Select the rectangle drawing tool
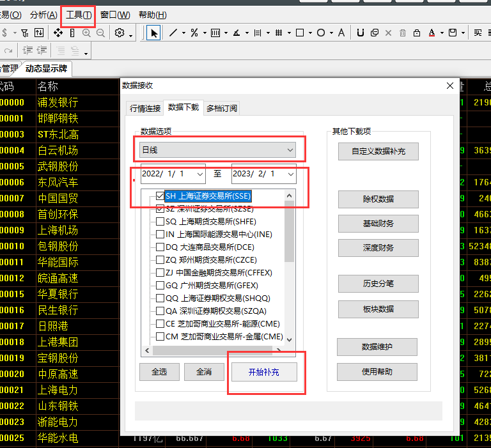The height and width of the screenshot is (448, 491). coord(300,33)
